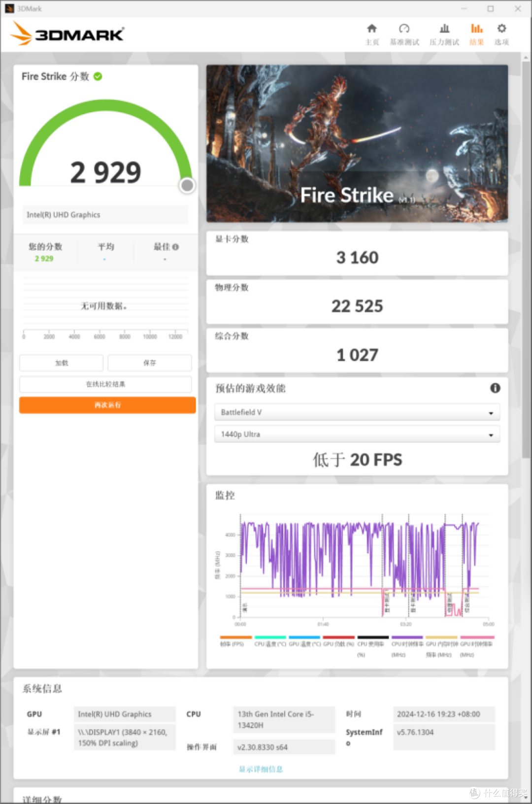Toggle the CPU 温度 legend series

270,641
